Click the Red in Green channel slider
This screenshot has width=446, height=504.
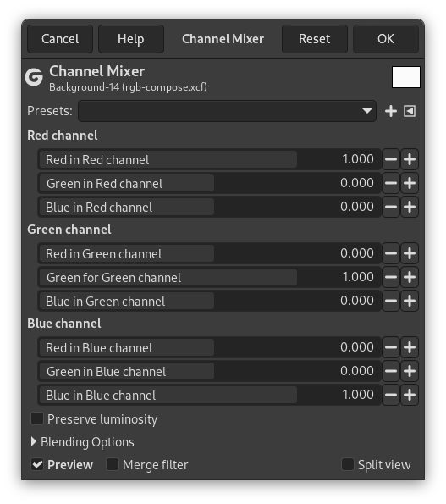point(209,253)
